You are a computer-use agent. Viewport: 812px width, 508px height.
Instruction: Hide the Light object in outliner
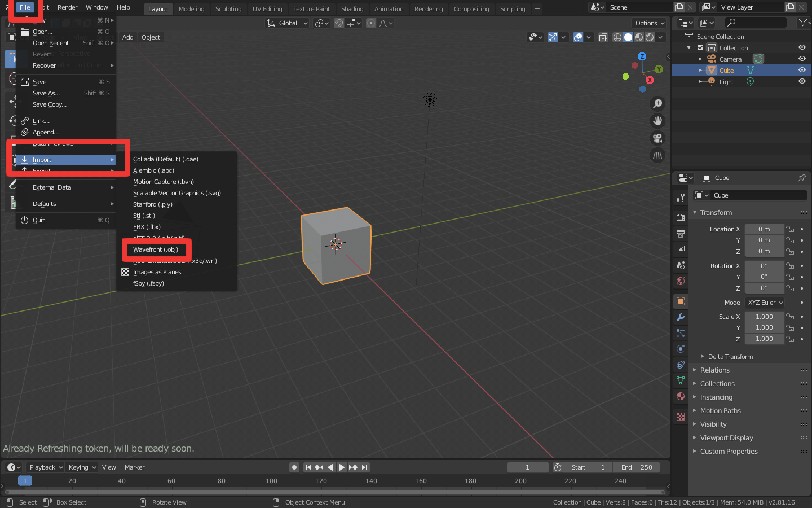[802, 81]
